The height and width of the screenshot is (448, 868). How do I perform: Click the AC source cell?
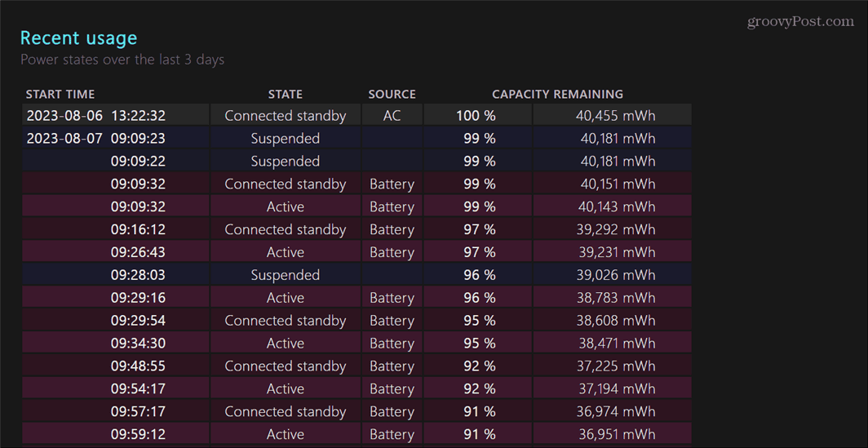(x=392, y=115)
